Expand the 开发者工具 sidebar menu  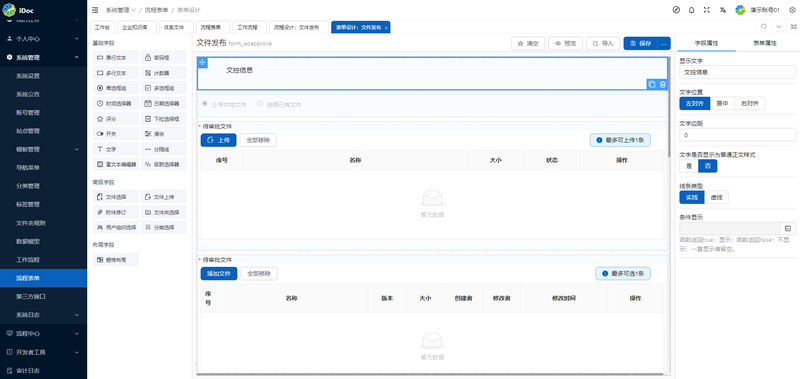(43, 352)
